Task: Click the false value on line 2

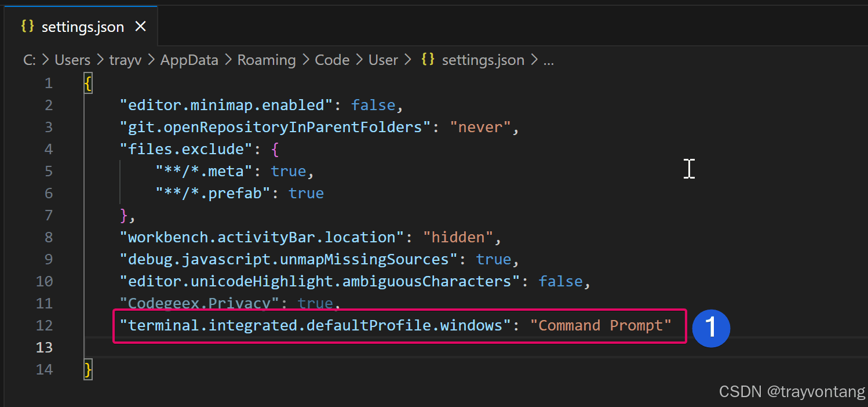Action: 373,105
